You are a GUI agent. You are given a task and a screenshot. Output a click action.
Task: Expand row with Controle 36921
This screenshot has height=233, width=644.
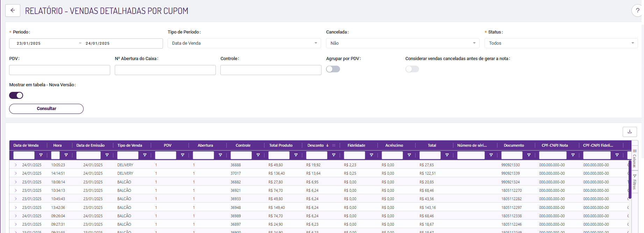(x=16, y=190)
